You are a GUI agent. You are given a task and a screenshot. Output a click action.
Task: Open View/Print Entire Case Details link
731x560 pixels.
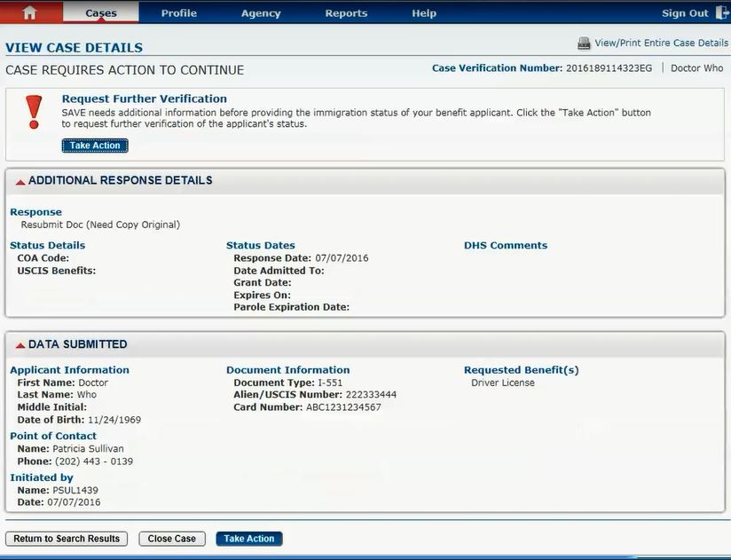point(661,43)
